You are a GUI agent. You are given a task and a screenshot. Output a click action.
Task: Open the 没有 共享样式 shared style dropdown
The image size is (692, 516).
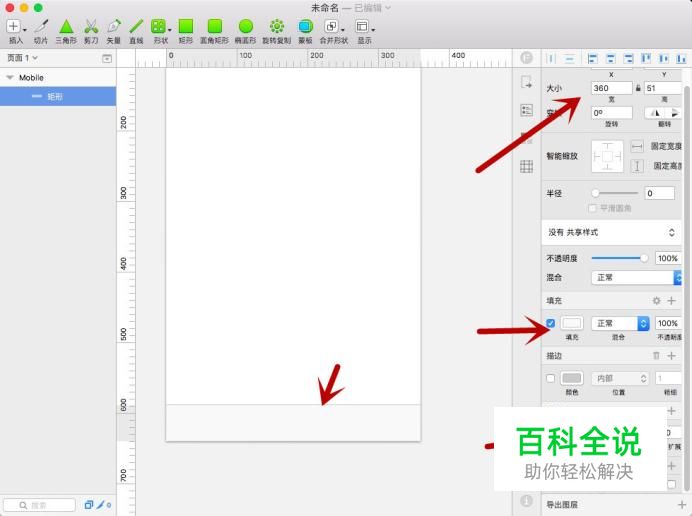click(x=611, y=232)
